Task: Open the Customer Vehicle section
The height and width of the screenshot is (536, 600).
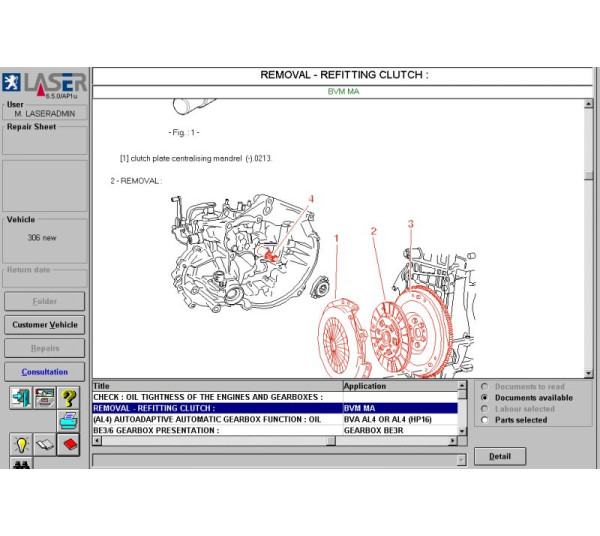Action: tap(45, 325)
